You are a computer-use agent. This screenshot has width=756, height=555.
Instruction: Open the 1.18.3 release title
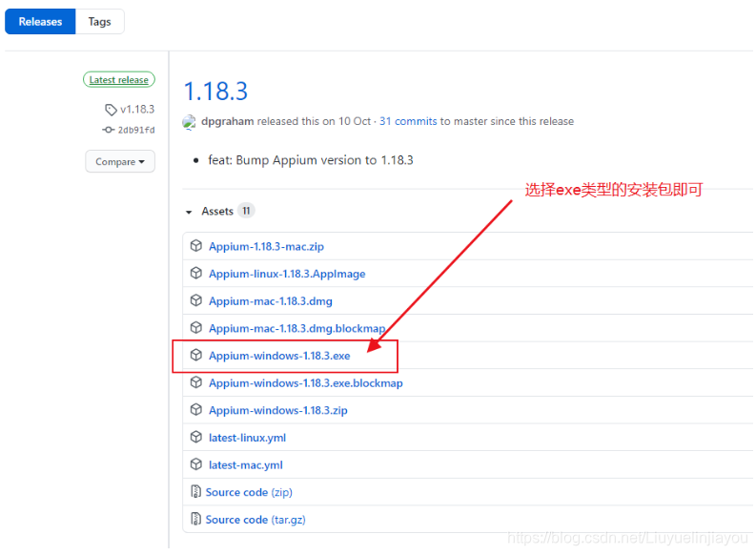[215, 92]
